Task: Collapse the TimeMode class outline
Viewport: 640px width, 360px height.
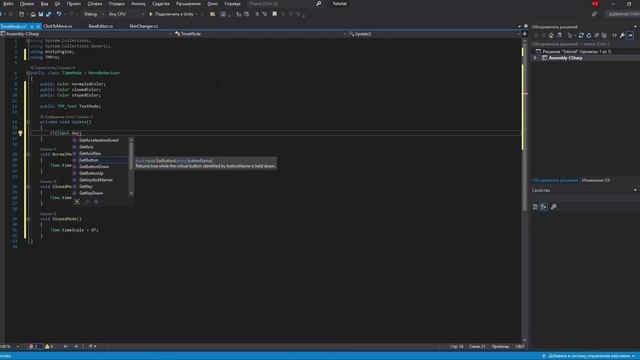Action: [28, 73]
